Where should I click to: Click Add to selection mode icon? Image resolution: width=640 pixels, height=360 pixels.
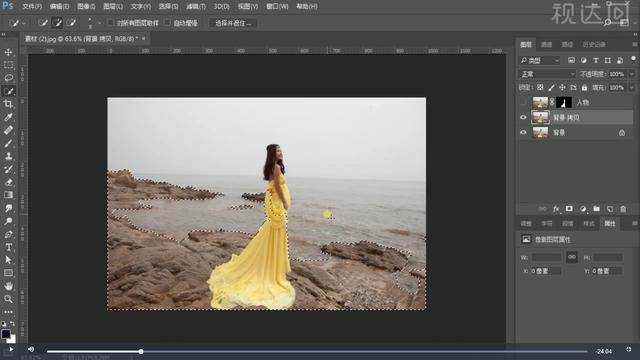(57, 23)
